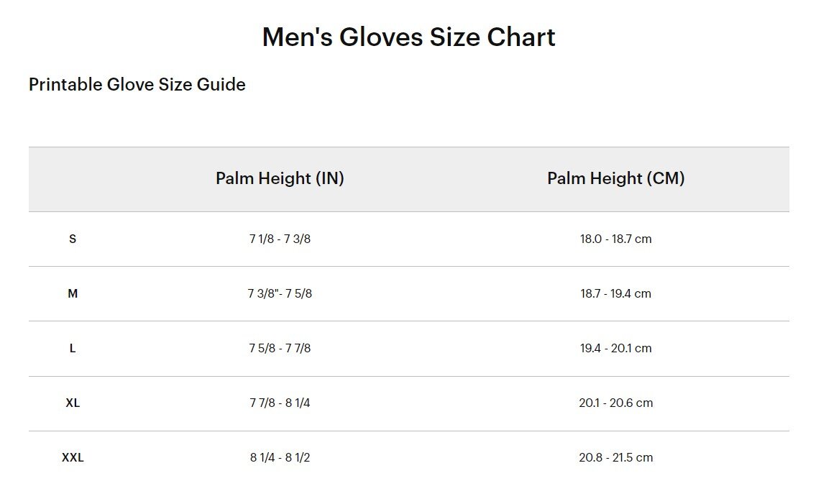
Task: Select the S size row label
Action: [x=73, y=239]
